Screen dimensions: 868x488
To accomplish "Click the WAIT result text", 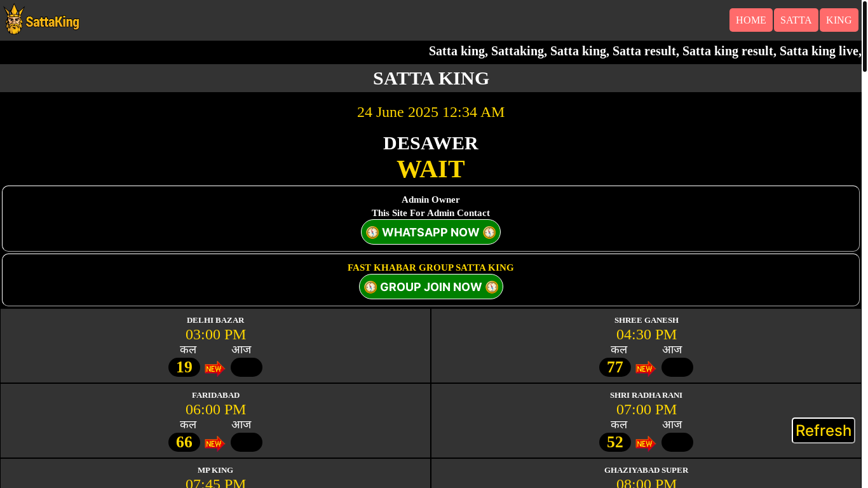I will click(x=431, y=169).
